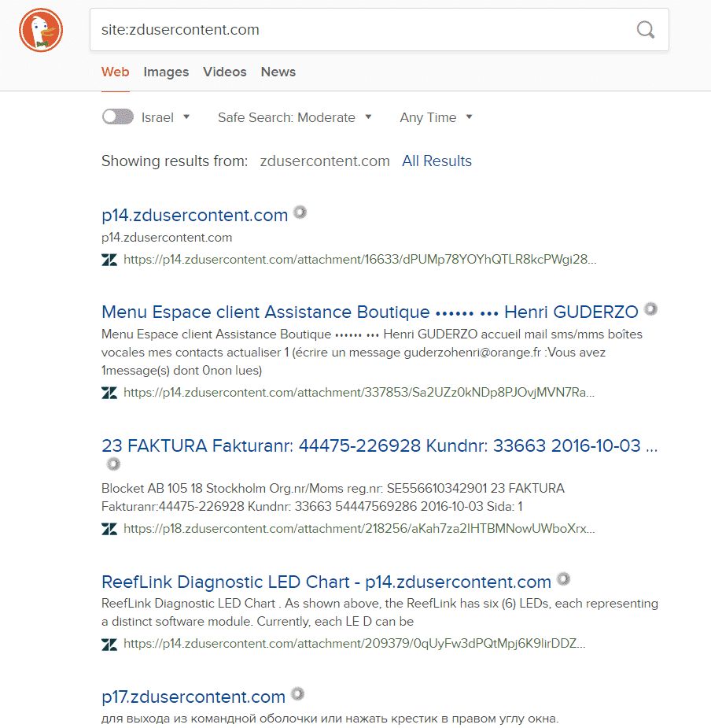Click the ReefLink has six (6) LEDs snippet
The image size is (711, 728).
380,612
